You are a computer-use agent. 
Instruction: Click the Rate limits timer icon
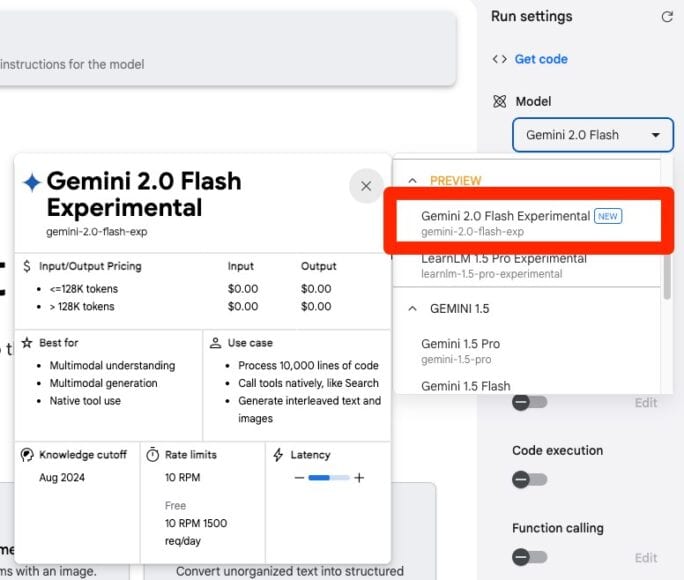(152, 455)
